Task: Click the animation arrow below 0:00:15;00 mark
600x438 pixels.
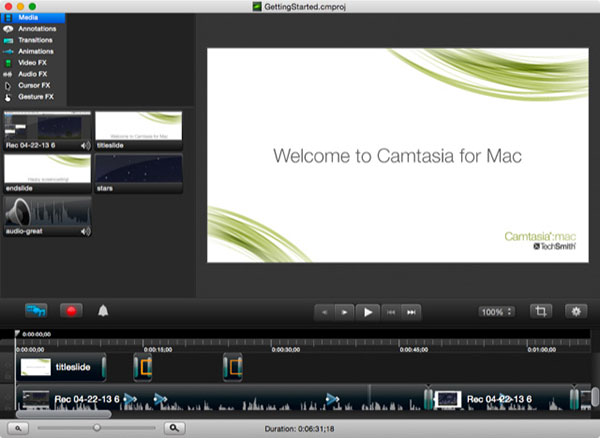Action: pyautogui.click(x=160, y=399)
